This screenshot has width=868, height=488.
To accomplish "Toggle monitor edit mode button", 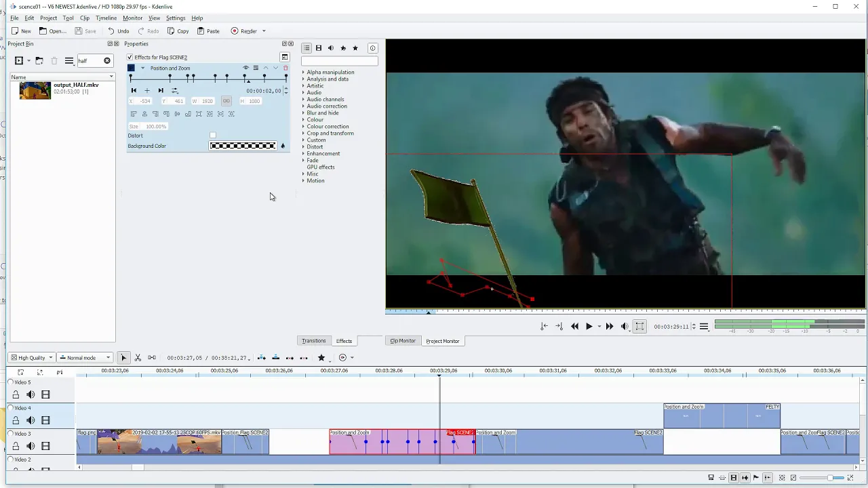I will (639, 327).
